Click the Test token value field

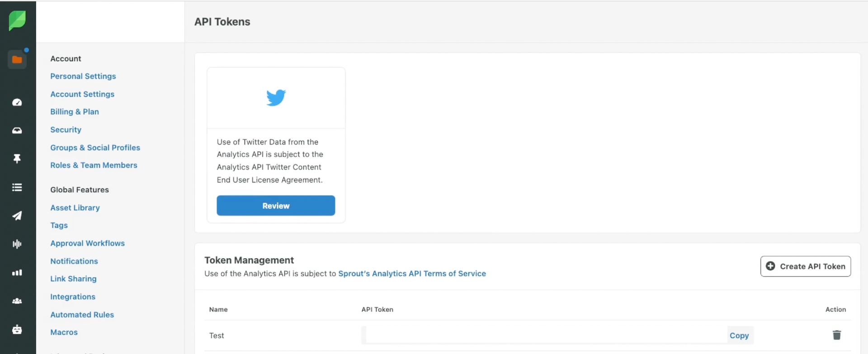click(x=545, y=335)
